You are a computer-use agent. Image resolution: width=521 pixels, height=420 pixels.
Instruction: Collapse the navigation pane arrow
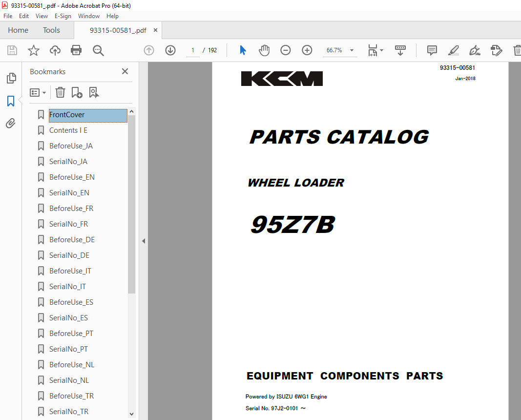[144, 241]
